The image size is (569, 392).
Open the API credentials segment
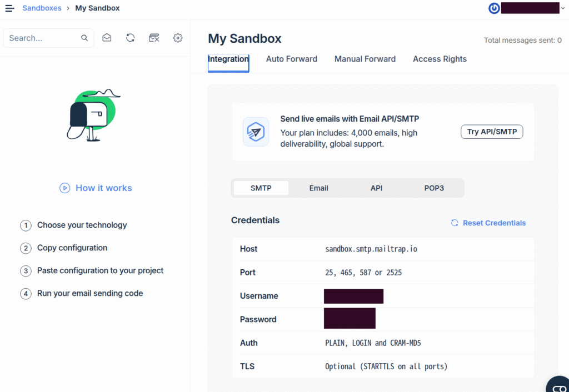[x=376, y=188]
